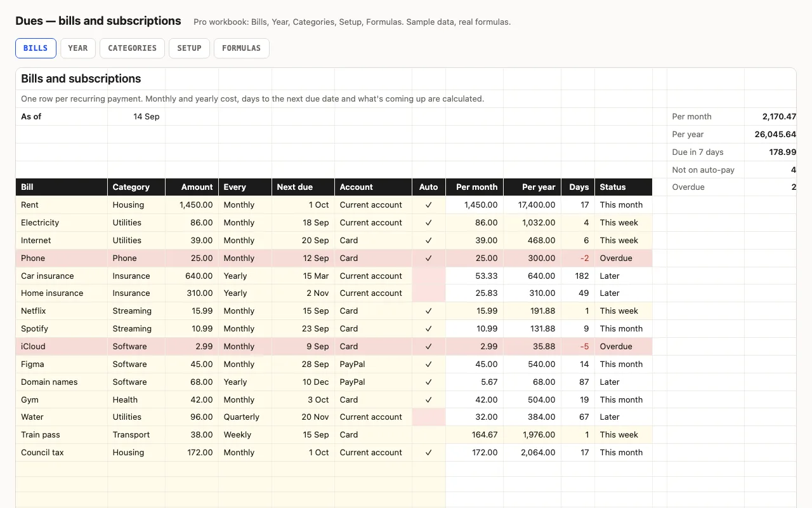
Task: Click the "Bill" column header
Action: coord(62,187)
